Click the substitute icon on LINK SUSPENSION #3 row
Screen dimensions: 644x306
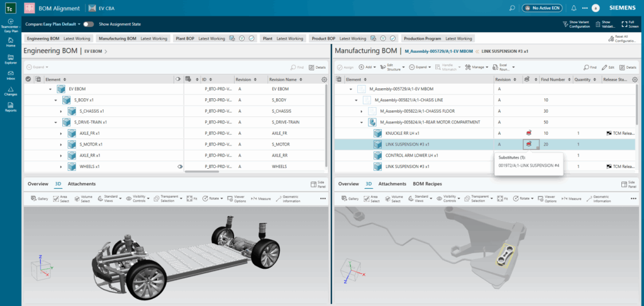[x=529, y=144]
